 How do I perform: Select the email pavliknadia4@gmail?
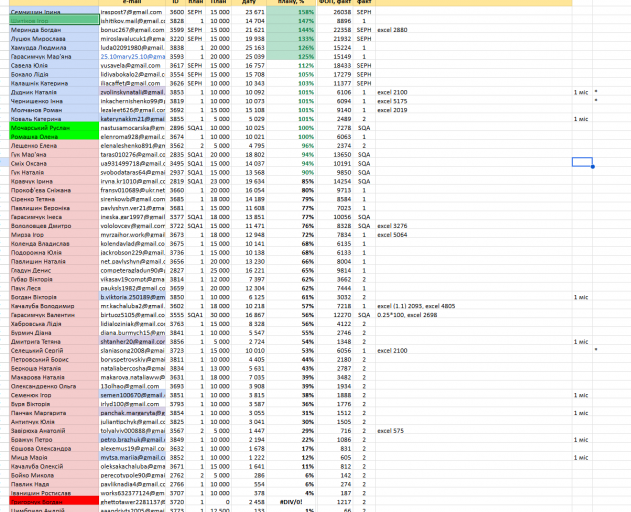click(132, 484)
